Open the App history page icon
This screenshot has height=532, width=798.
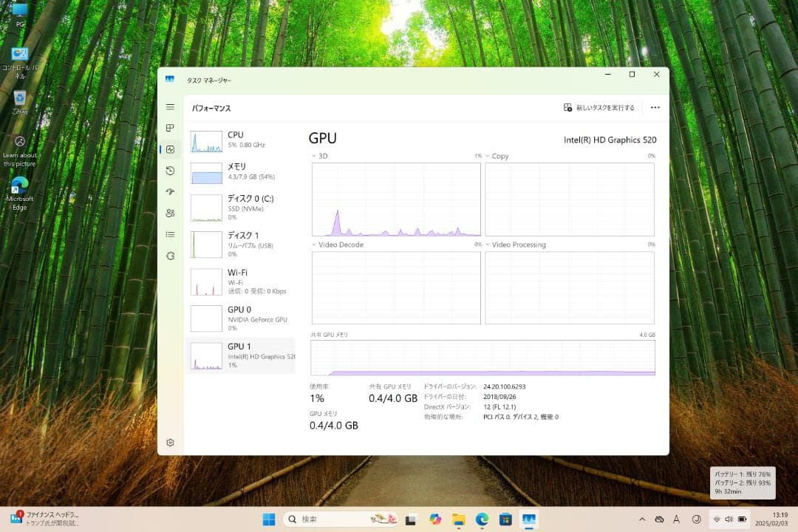tap(170, 170)
